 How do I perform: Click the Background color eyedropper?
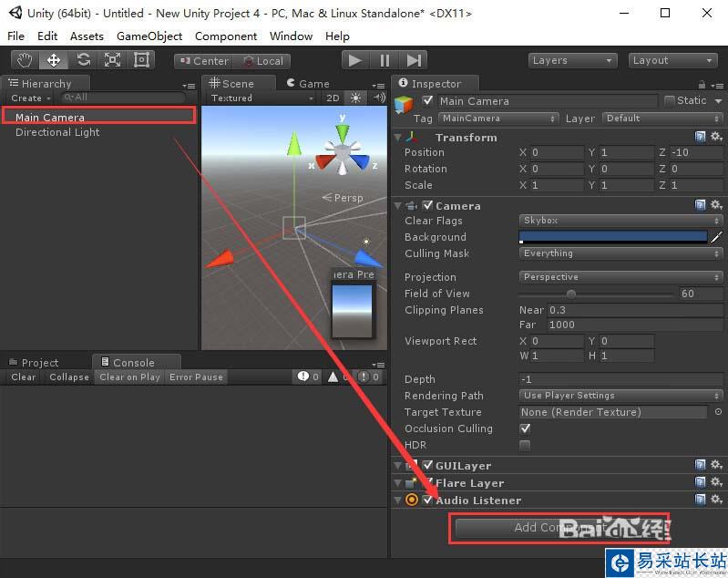[716, 237]
